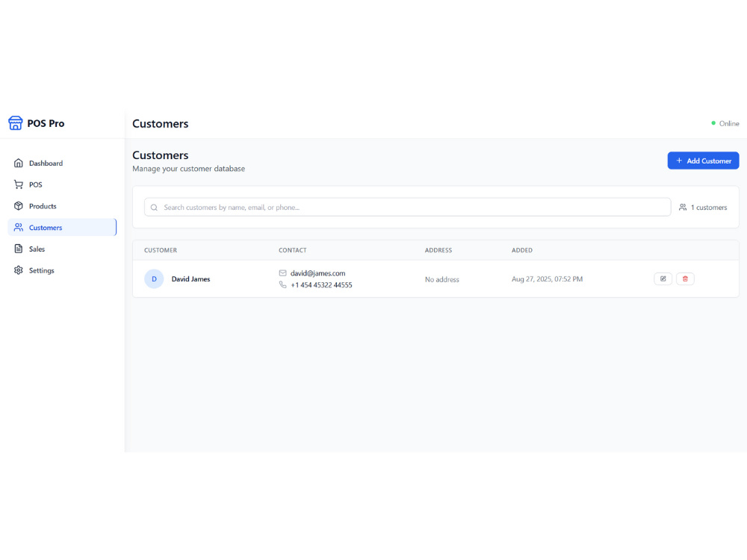Click the email envelope icon
This screenshot has height=560, width=747.
(x=282, y=273)
